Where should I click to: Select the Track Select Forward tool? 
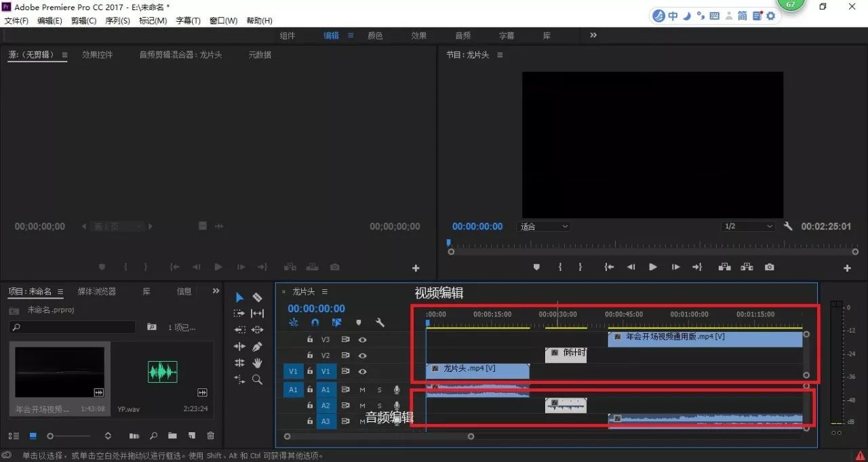(x=239, y=314)
